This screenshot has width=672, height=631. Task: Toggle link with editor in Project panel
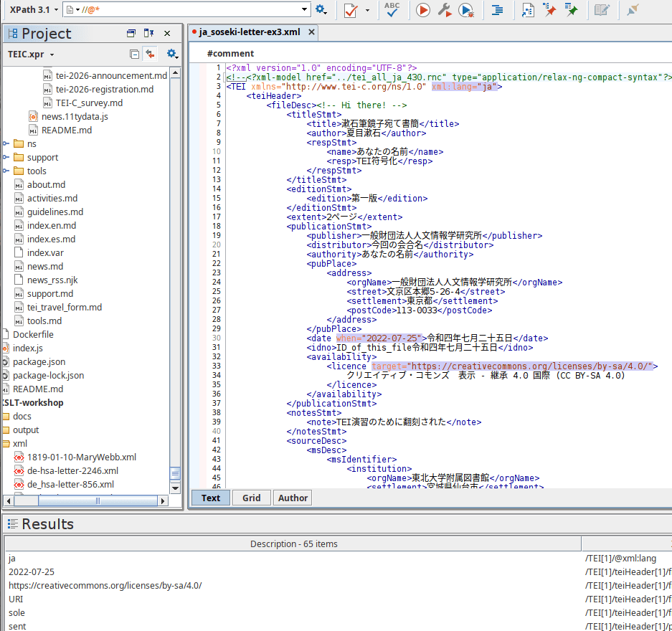tap(150, 54)
